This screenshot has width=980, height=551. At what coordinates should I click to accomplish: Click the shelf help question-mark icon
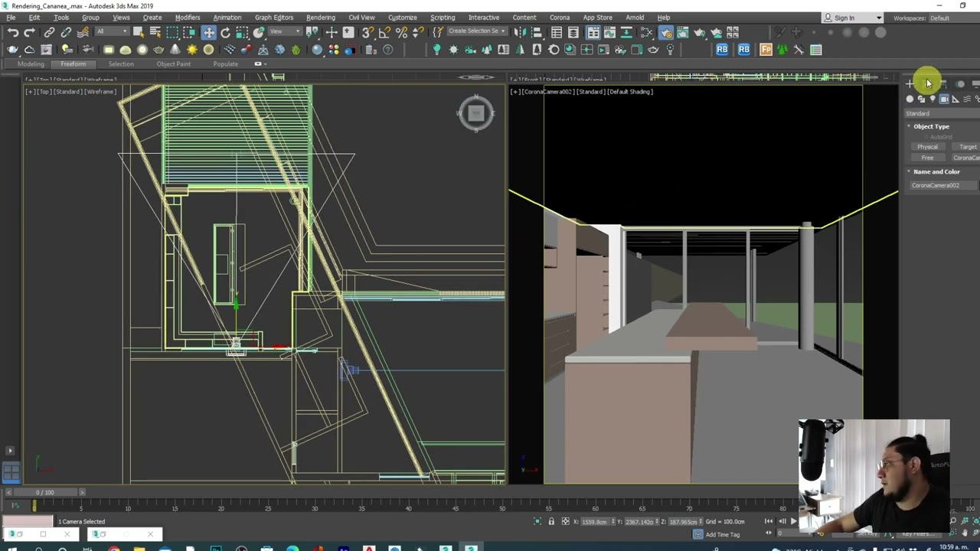387,50
